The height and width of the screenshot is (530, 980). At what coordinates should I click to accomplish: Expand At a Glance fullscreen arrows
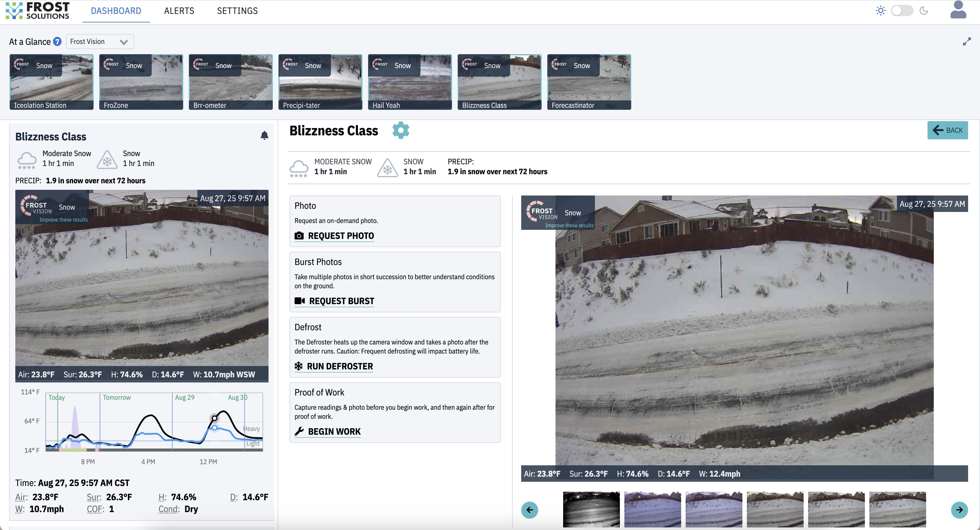coord(967,41)
